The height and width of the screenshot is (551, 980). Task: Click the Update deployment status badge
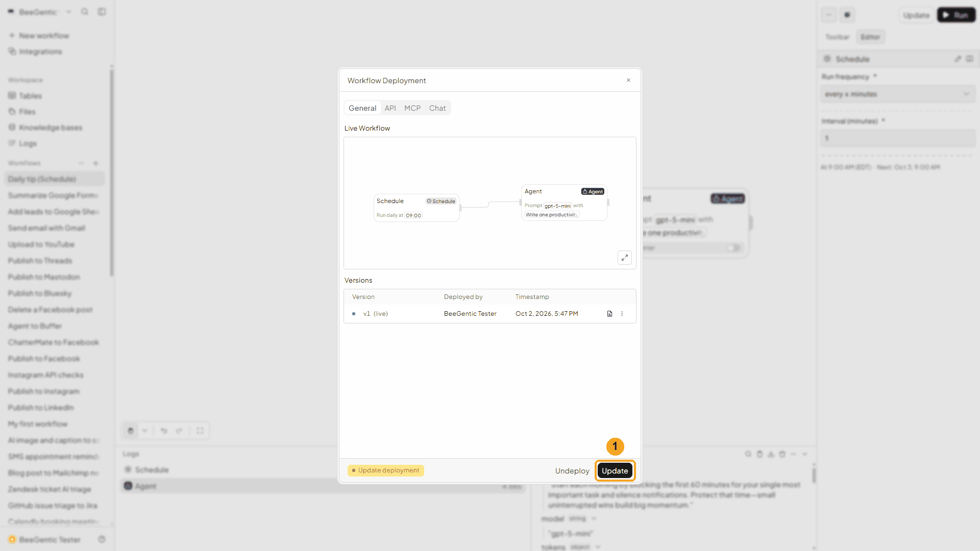[x=386, y=470]
